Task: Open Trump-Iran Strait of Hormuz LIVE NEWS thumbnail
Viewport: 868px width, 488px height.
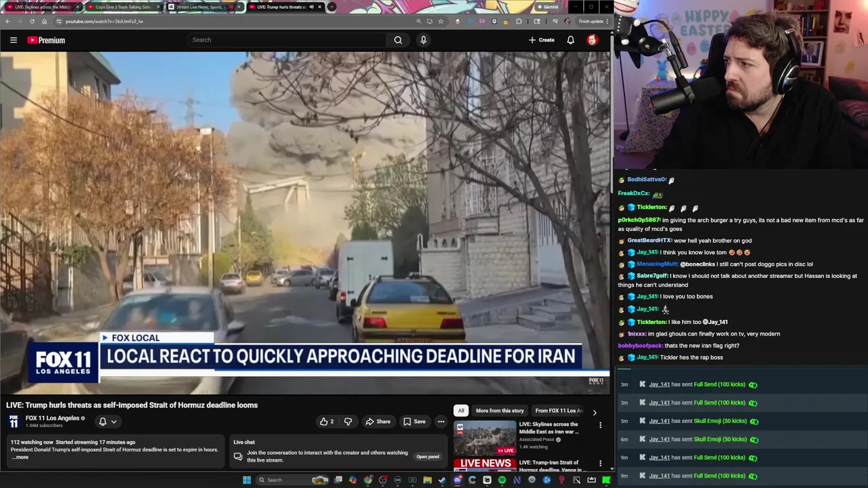Action: click(x=485, y=465)
